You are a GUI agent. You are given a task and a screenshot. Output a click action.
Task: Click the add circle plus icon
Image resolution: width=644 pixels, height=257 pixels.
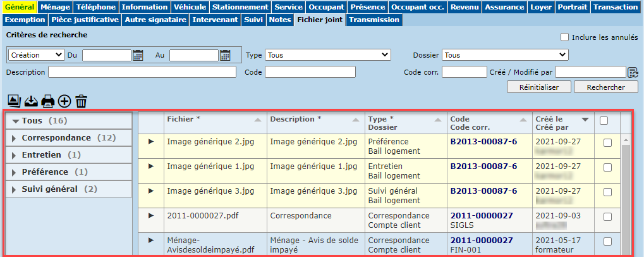tap(64, 101)
